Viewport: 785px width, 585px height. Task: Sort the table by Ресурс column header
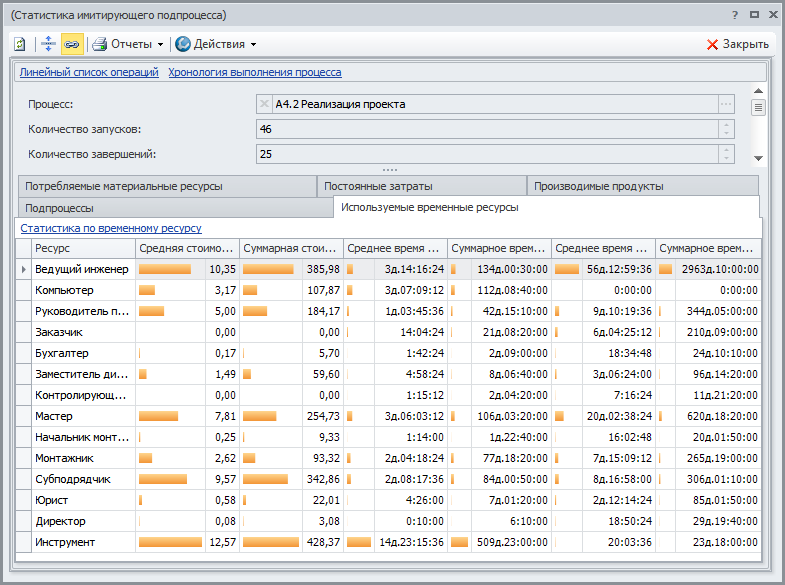(82, 248)
